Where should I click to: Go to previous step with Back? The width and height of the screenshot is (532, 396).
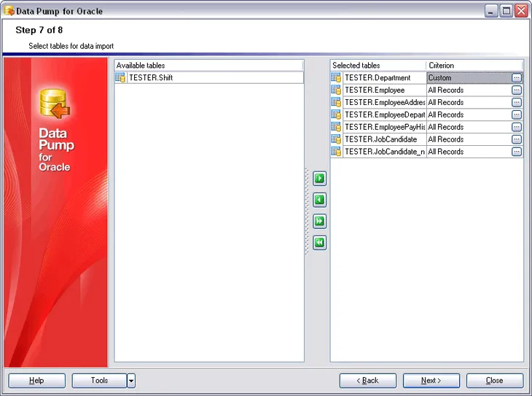[x=368, y=381]
